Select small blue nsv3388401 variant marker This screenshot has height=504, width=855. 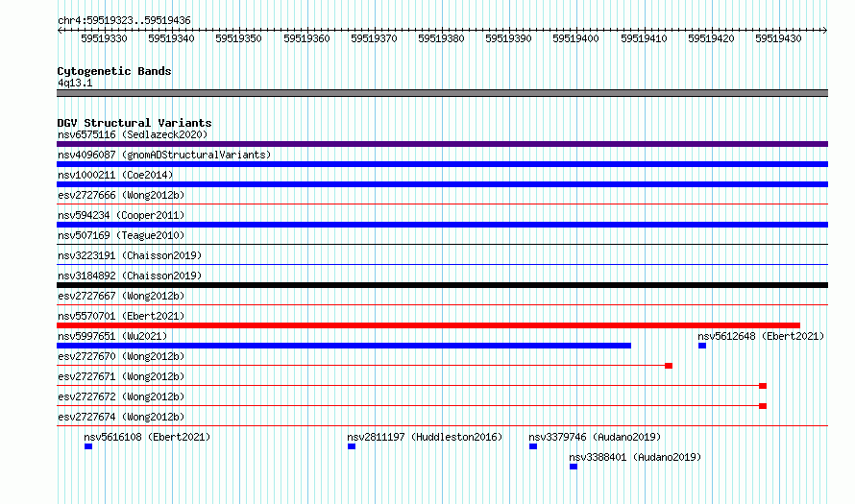(x=574, y=467)
